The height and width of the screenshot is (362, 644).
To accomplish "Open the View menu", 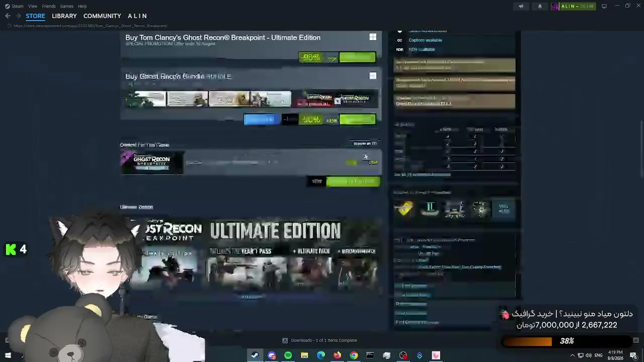I will (33, 6).
